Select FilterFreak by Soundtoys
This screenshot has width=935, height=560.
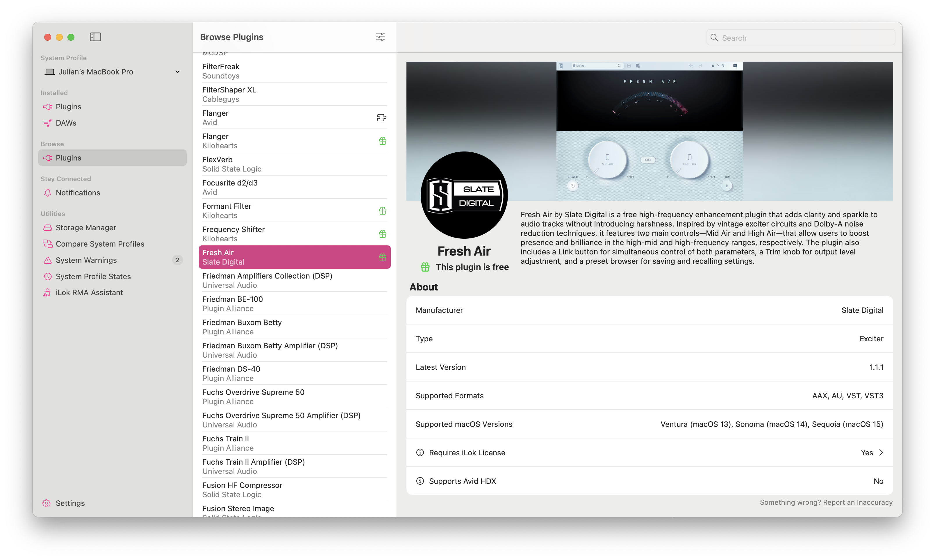pos(295,71)
